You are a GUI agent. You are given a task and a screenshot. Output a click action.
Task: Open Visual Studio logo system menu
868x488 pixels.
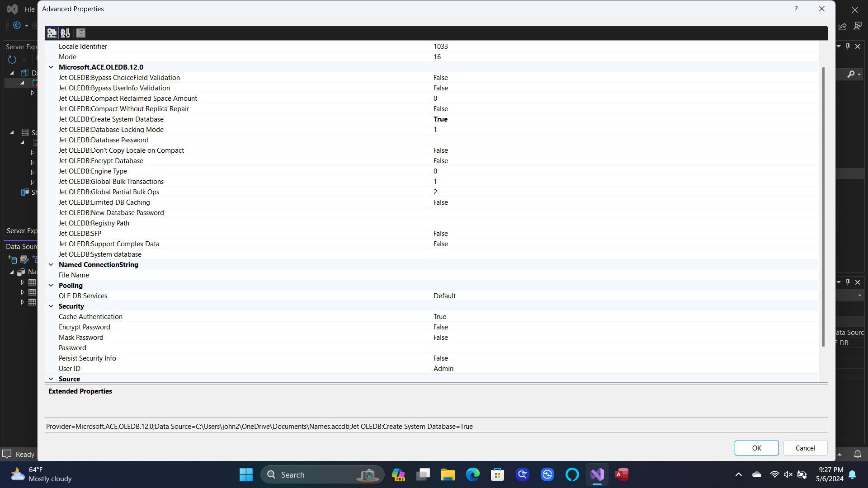(x=12, y=9)
